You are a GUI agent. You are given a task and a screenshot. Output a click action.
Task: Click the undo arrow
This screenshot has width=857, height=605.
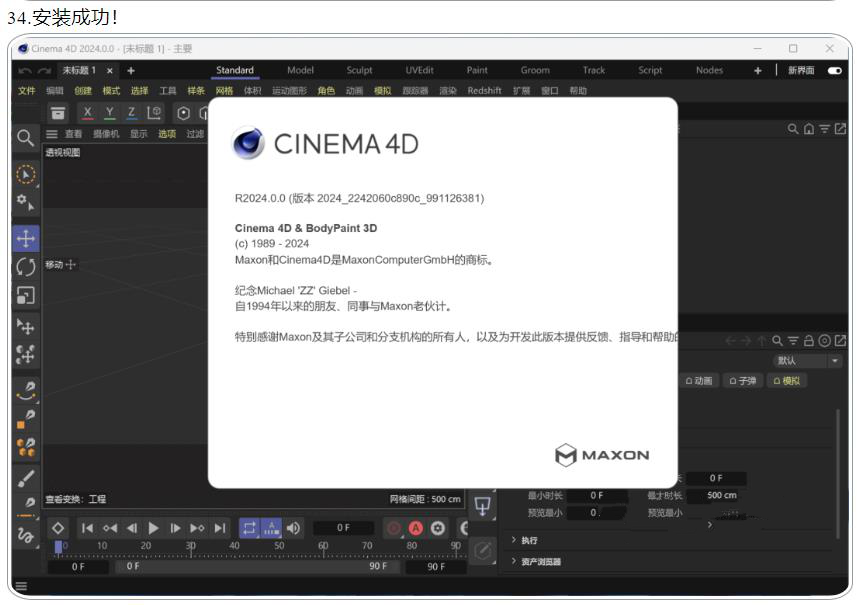pyautogui.click(x=25, y=71)
